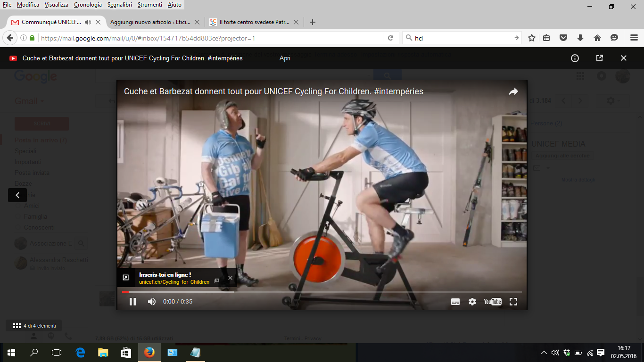Open the Aiuto menu

click(174, 5)
